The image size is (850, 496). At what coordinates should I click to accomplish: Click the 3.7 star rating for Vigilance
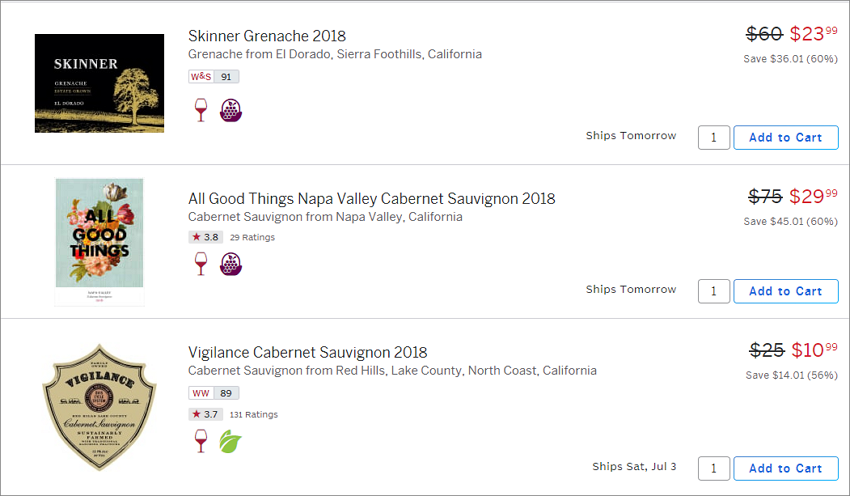(205, 414)
